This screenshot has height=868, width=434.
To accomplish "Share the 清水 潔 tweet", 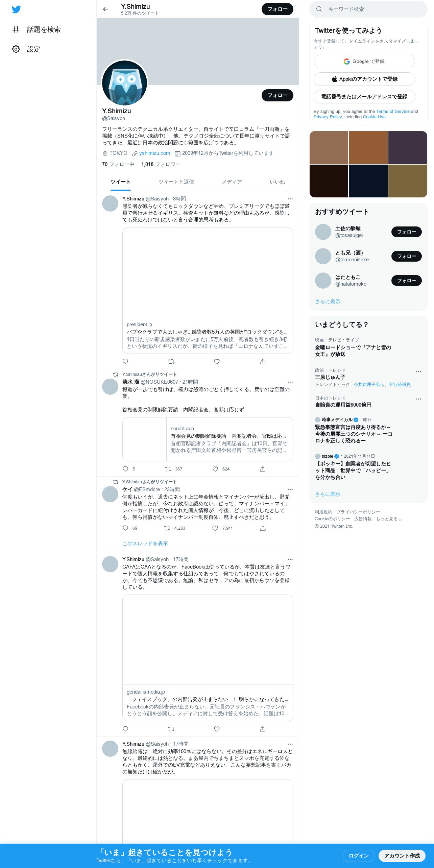I will pos(263,469).
